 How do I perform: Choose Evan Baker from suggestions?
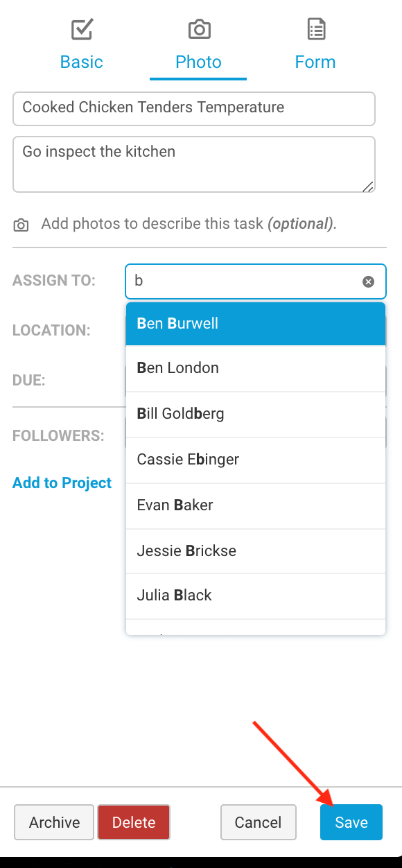256,505
